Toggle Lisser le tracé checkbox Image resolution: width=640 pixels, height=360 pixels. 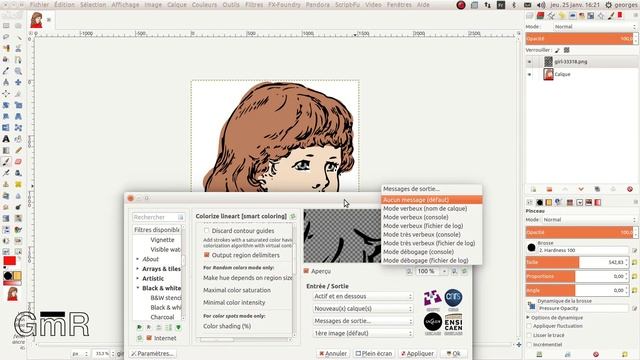529,335
